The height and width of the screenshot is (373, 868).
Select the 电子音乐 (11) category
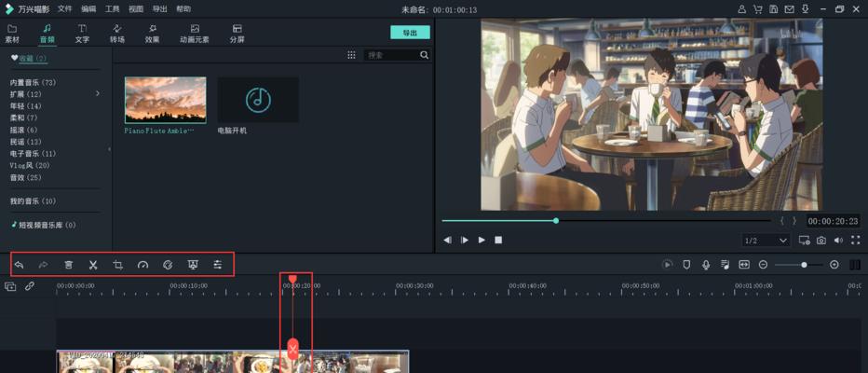pos(33,154)
